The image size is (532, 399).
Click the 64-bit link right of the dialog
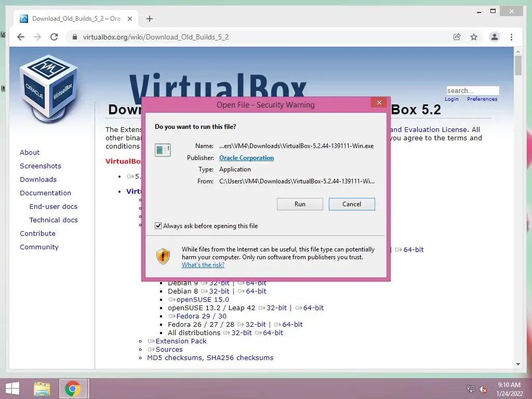413,250
